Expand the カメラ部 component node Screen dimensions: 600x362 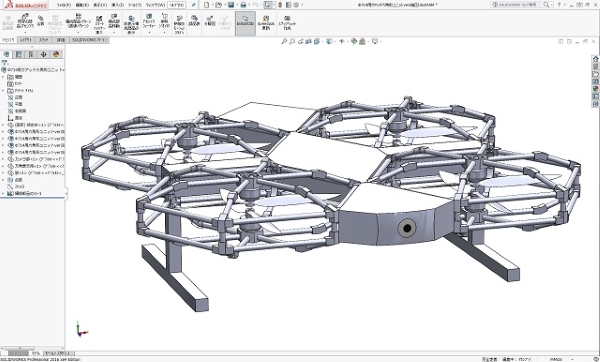pyautogui.click(x=3, y=159)
